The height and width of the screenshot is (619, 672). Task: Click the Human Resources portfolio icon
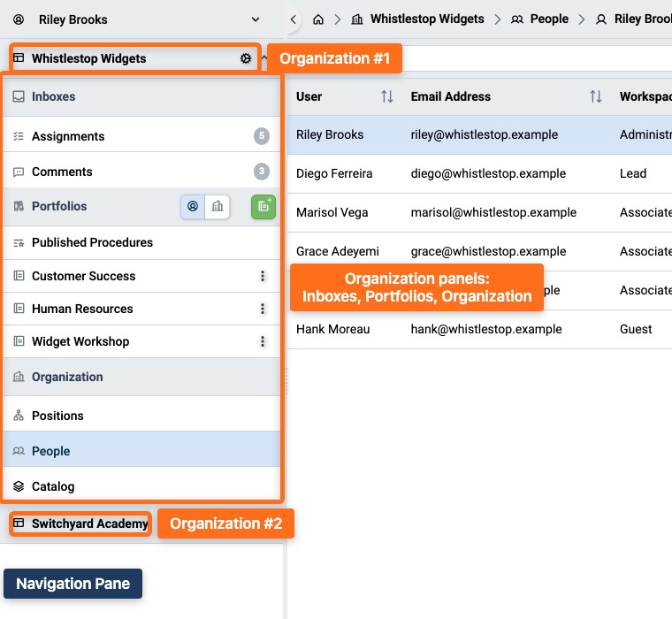click(19, 309)
